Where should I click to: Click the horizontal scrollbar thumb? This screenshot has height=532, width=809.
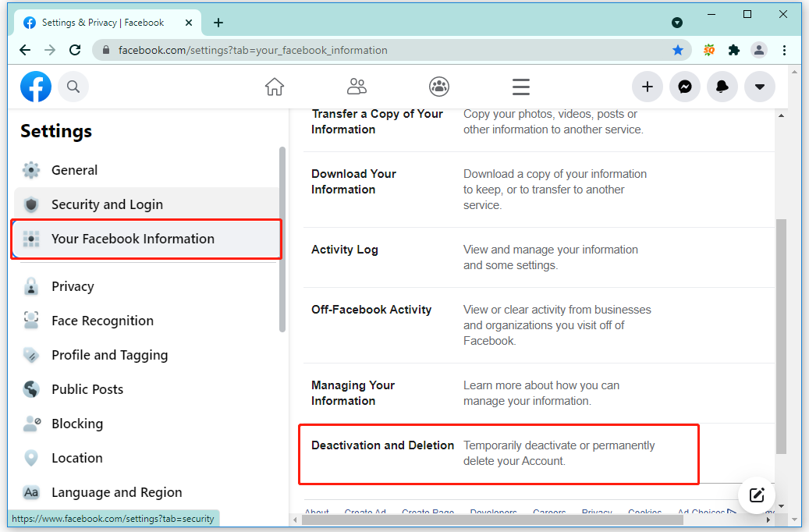[x=493, y=520]
